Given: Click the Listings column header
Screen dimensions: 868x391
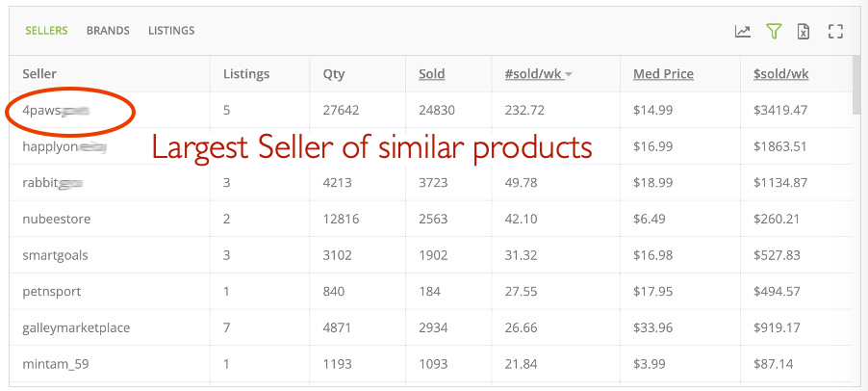Looking at the screenshot, I should [246, 73].
